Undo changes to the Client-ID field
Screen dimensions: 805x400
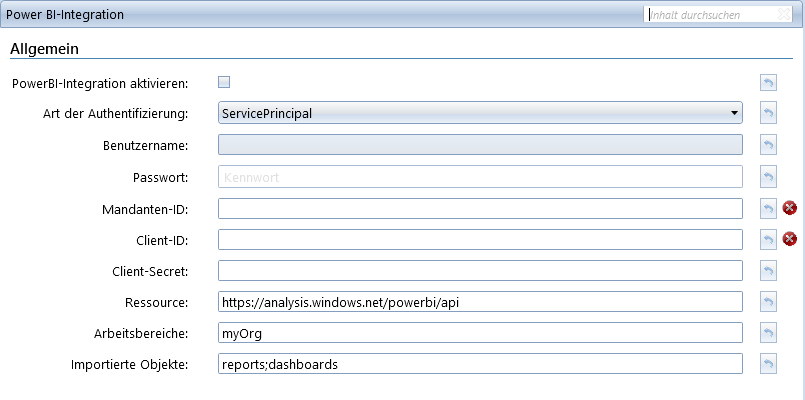point(768,239)
